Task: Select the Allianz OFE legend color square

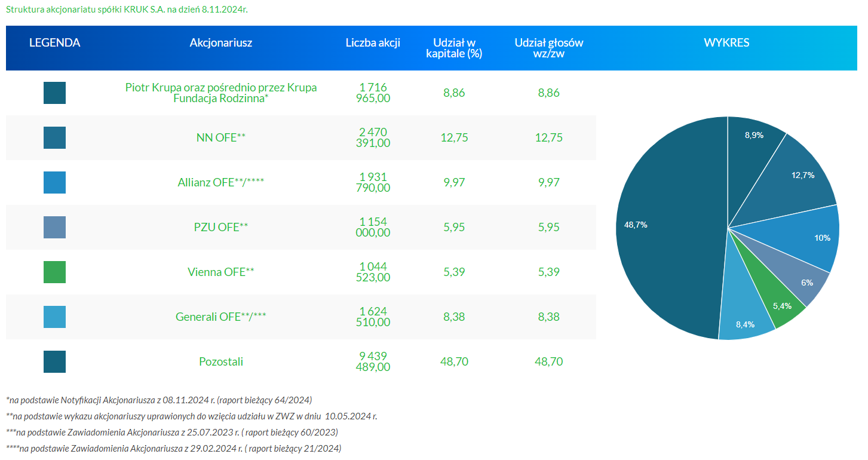Action: pyautogui.click(x=54, y=182)
